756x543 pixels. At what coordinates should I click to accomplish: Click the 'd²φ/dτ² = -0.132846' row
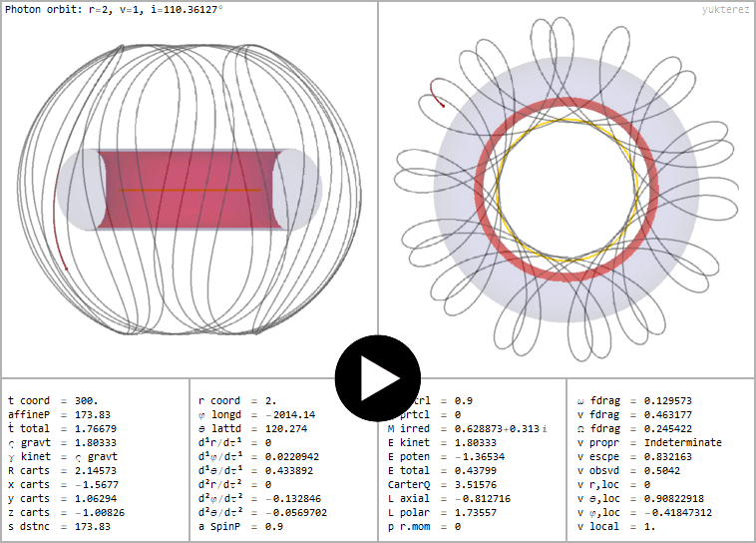click(260, 499)
